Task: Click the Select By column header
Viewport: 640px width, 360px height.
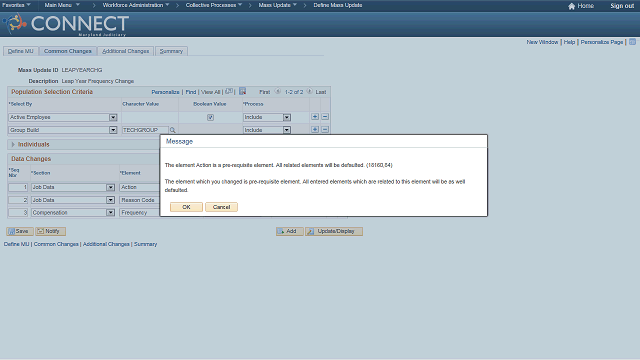Action: coord(20,104)
